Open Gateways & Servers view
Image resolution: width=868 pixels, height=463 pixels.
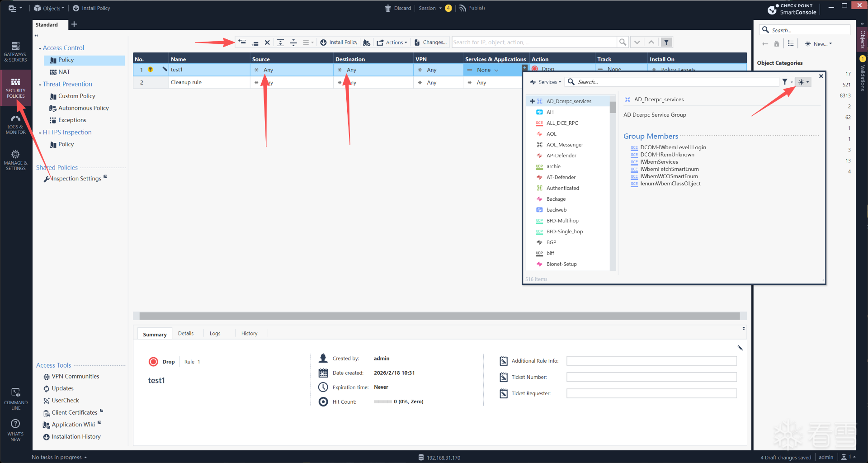pyautogui.click(x=15, y=52)
